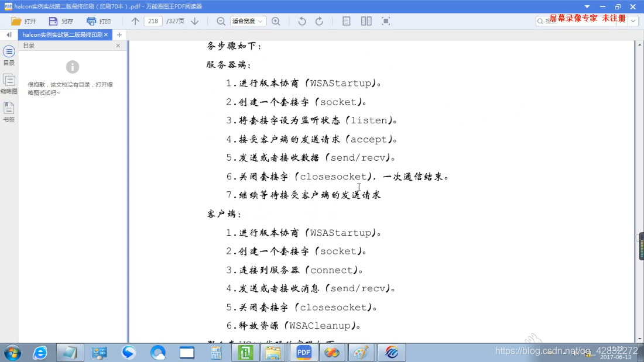Viewport: 644px width, 362px height.
Task: Enter fullscreen mode via the toolbar icon
Action: tap(385, 20)
